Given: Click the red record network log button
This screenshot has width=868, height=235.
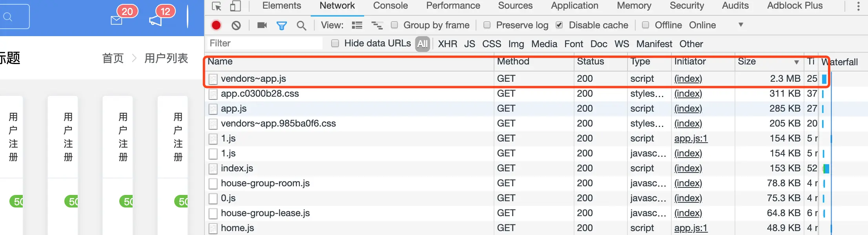Looking at the screenshot, I should pyautogui.click(x=216, y=25).
